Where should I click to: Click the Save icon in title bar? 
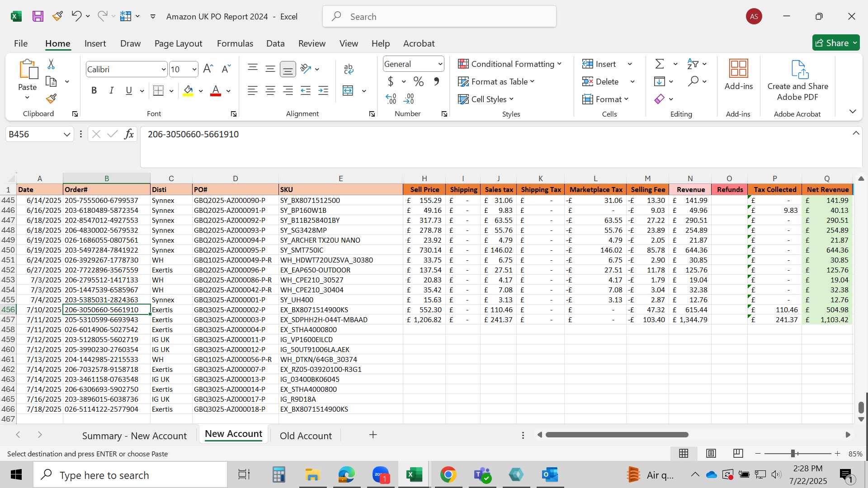click(38, 17)
